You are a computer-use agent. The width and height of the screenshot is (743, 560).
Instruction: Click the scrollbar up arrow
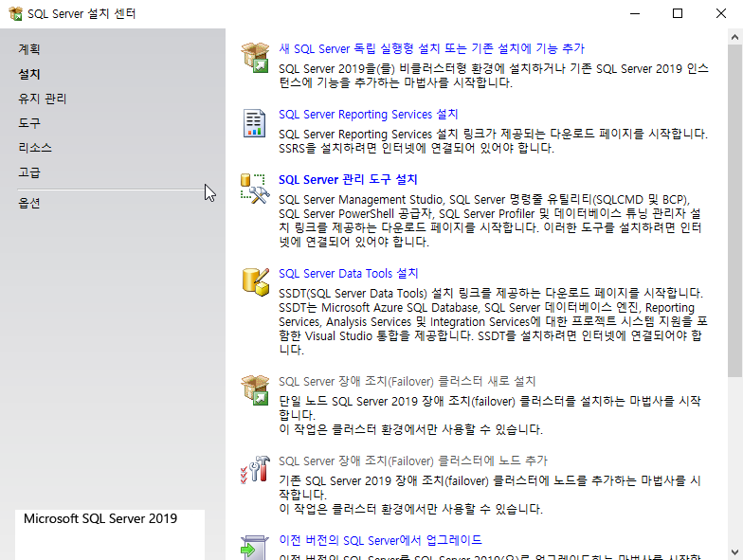click(x=735, y=37)
